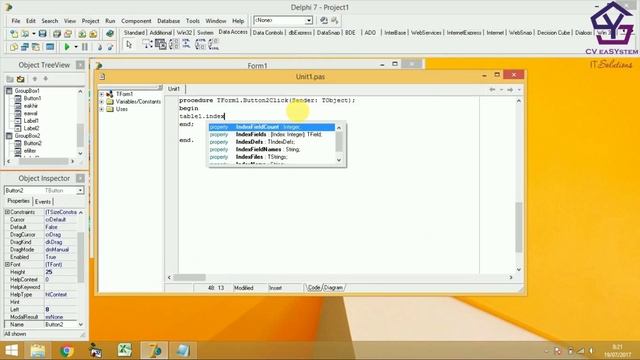Viewport: 640px width, 360px height.
Task: Switch to Properties tab in Object Inspector
Action: click(18, 201)
